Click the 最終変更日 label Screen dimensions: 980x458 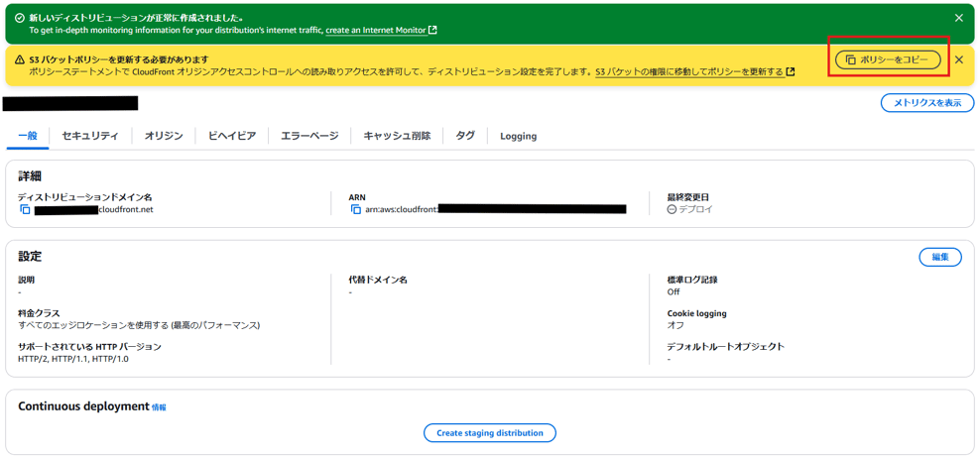688,197
